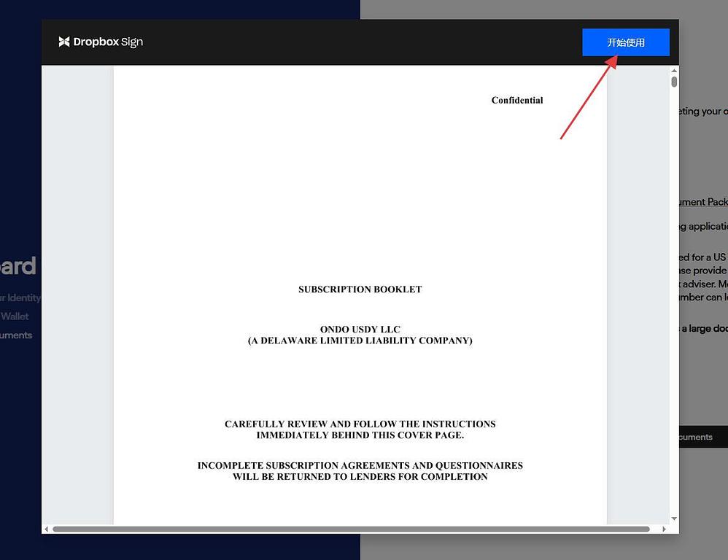Click the Dropbox Sign brand name text
The height and width of the screenshot is (560, 728).
pos(108,42)
